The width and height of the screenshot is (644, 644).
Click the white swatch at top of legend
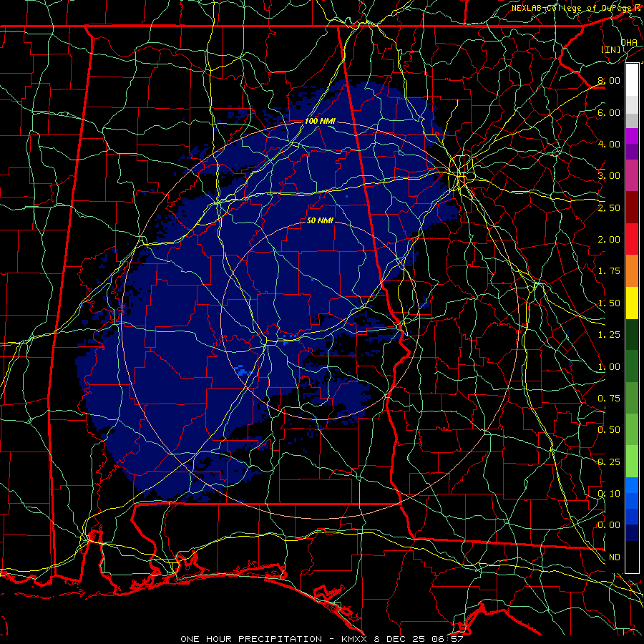click(632, 79)
